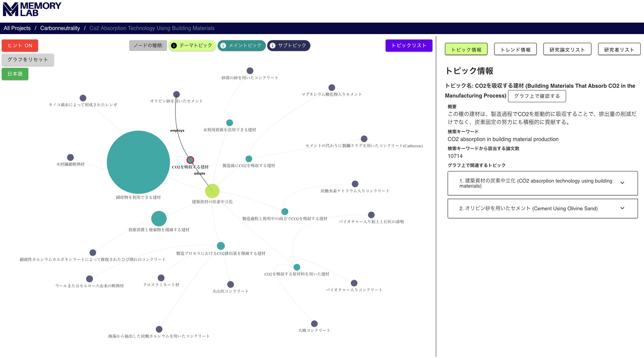Switch to the 研究論文リスト tab
This screenshot has height=358, width=644.
click(x=567, y=50)
